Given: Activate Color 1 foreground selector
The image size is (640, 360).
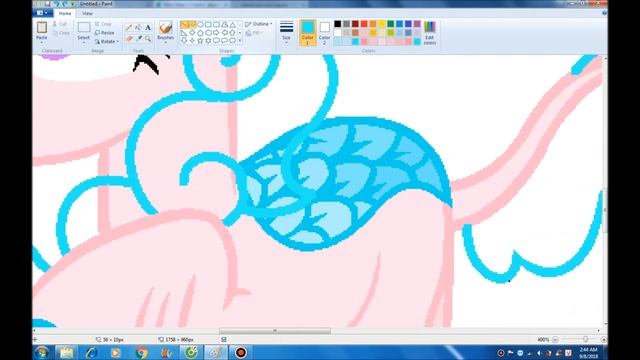Looking at the screenshot, I should [x=307, y=33].
